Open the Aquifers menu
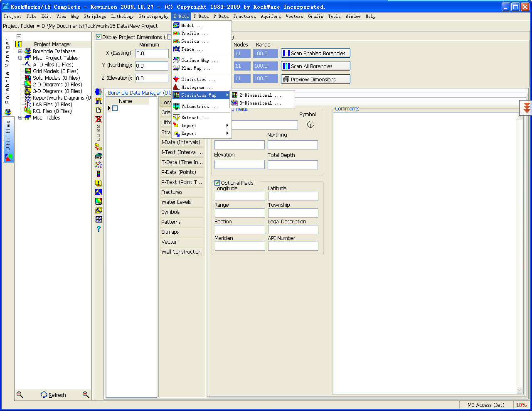 click(x=271, y=16)
